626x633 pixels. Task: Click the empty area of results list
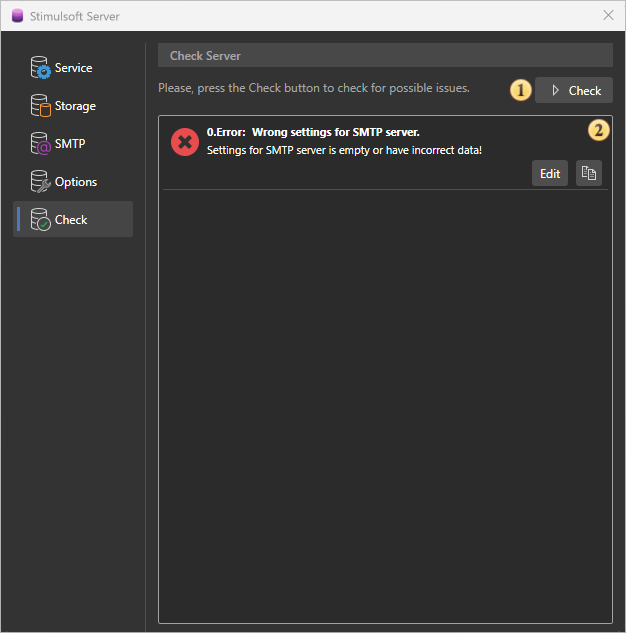point(385,400)
